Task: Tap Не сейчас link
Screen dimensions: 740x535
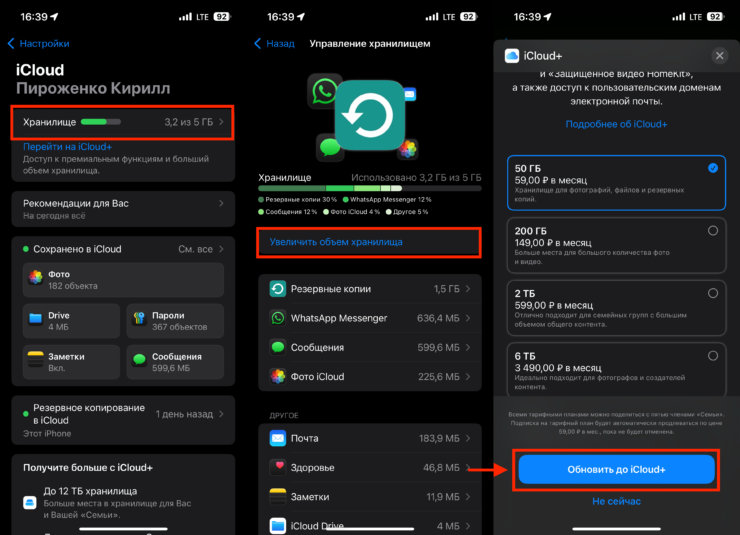Action: click(x=616, y=501)
